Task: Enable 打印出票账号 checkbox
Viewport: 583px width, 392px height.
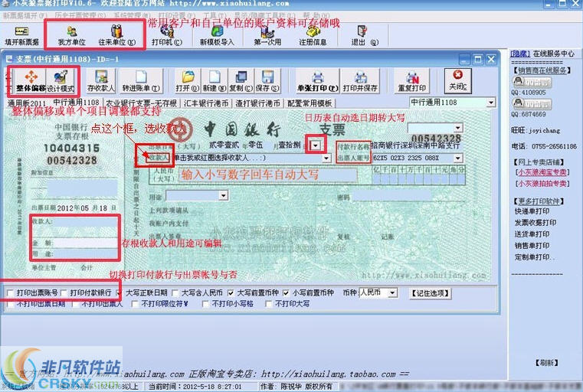Action: (11, 293)
